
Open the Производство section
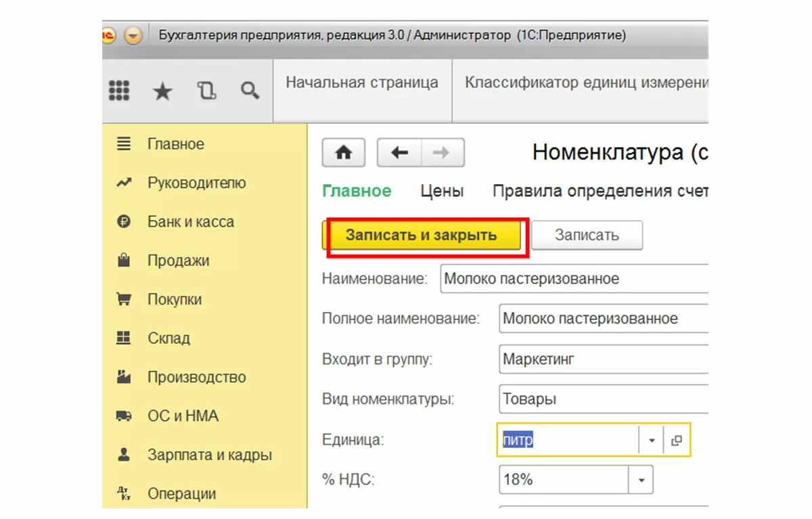click(x=197, y=378)
